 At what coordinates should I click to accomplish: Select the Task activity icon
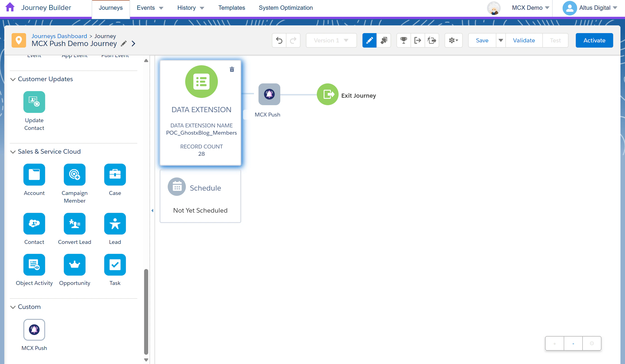pos(115,265)
